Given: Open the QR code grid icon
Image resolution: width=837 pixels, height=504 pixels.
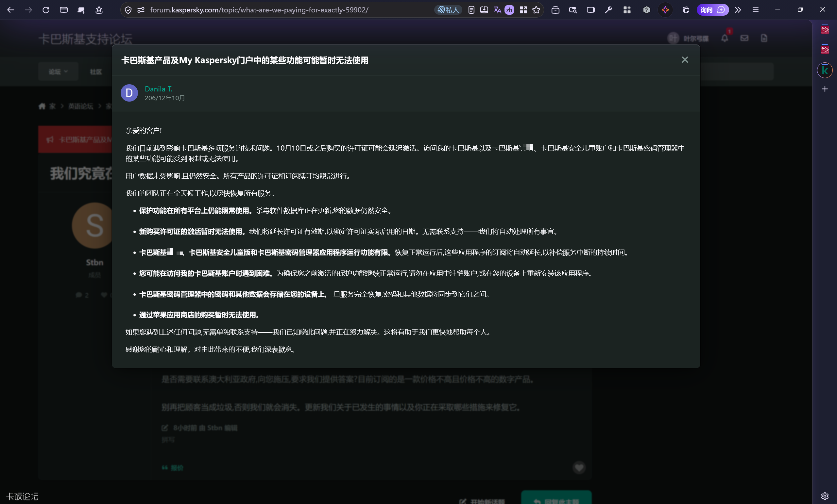Looking at the screenshot, I should (x=523, y=10).
